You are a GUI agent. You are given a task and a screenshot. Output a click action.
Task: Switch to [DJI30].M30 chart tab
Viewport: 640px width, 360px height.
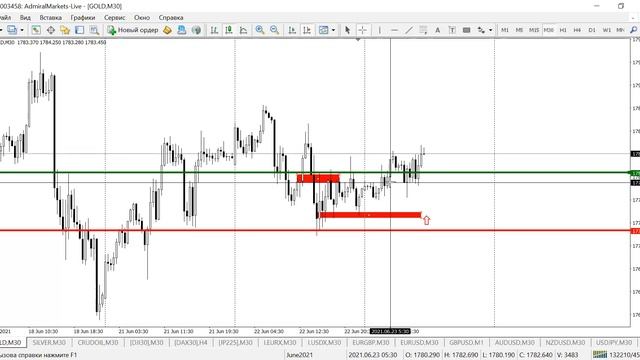click(147, 342)
